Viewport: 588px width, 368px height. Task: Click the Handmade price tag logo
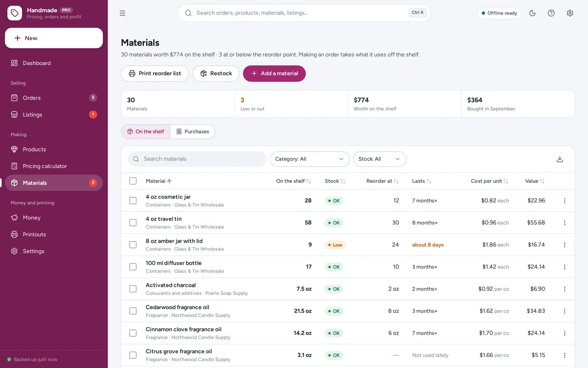pyautogui.click(x=15, y=13)
